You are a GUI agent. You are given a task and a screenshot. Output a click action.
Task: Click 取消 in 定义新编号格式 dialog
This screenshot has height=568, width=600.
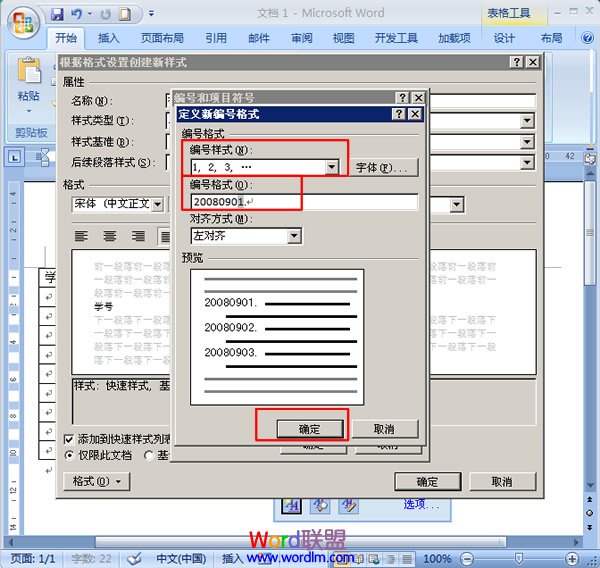click(x=385, y=429)
